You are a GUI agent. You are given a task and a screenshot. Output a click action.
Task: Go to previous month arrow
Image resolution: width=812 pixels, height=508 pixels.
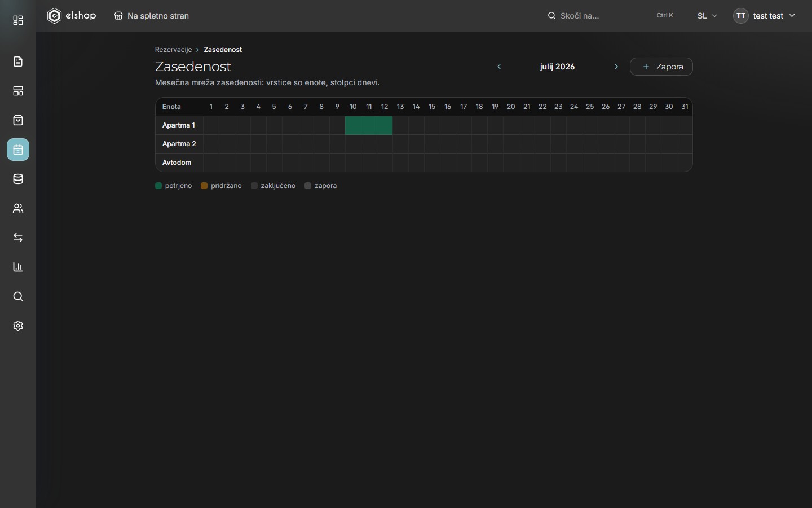click(x=499, y=67)
